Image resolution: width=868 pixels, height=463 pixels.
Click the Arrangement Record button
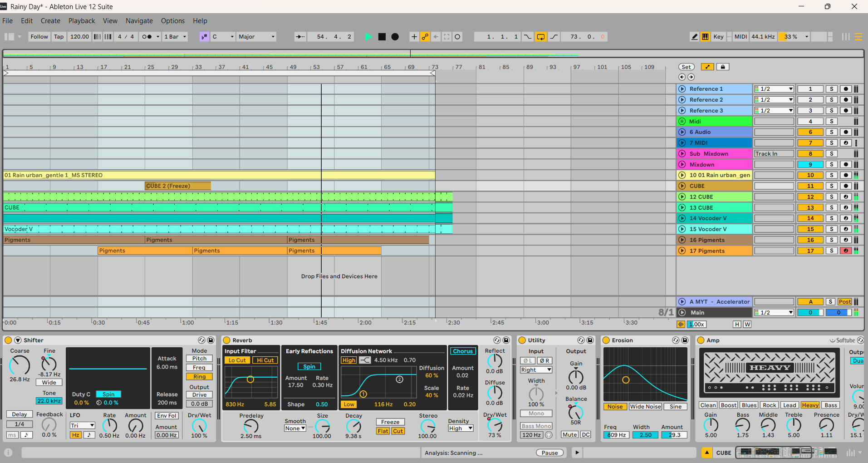(x=395, y=37)
